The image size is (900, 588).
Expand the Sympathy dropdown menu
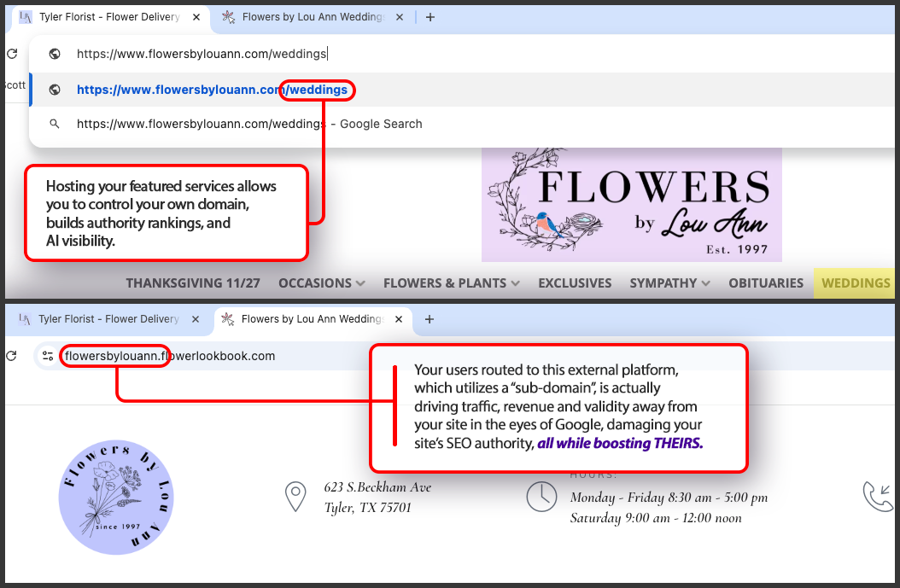pyautogui.click(x=669, y=282)
